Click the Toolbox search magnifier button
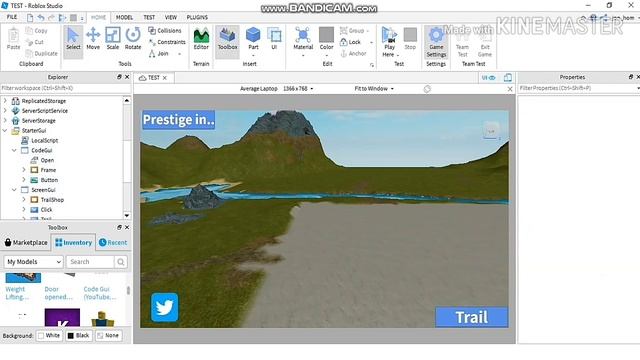The image size is (640, 360). [121, 262]
